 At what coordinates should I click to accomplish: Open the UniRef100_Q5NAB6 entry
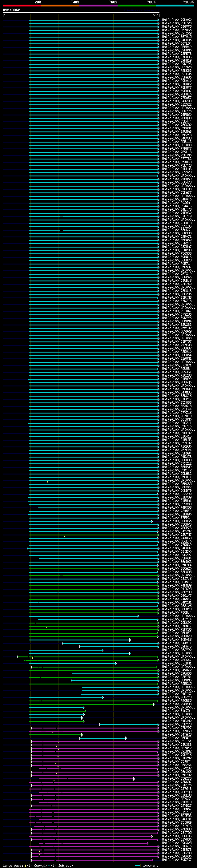pos(176,78)
